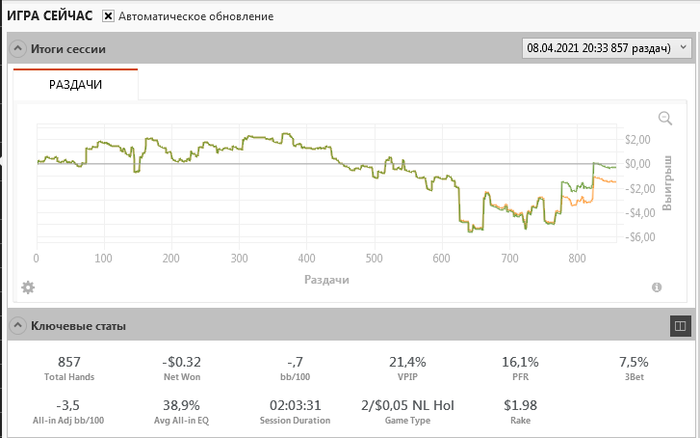The height and width of the screenshot is (438, 700).
Task: Click the 3Bet 7,5% stat
Action: click(x=633, y=368)
